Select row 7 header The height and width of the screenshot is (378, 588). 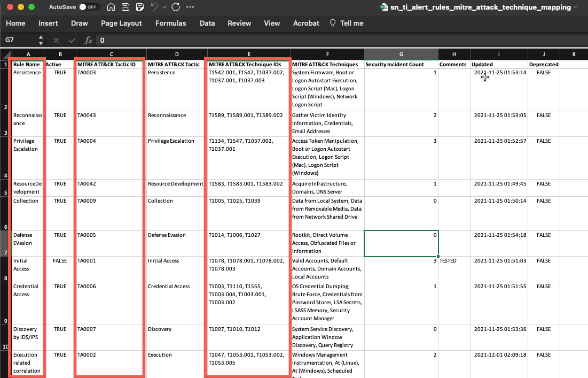pos(6,244)
